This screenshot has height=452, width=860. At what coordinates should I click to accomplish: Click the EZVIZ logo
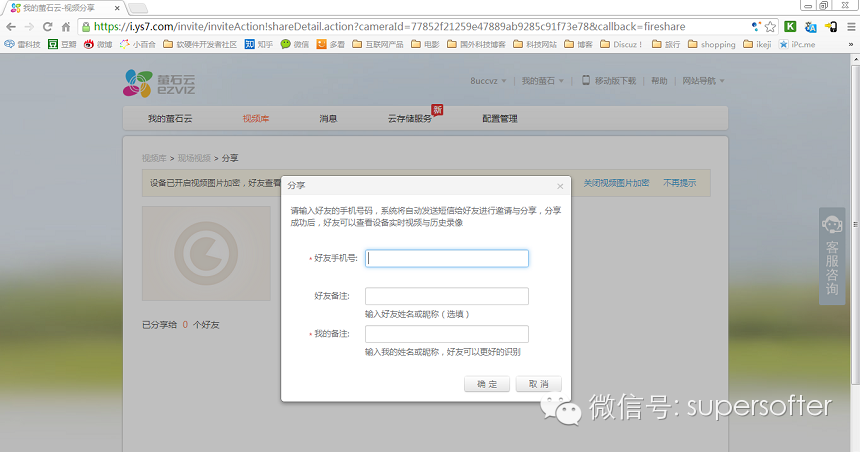(x=159, y=83)
